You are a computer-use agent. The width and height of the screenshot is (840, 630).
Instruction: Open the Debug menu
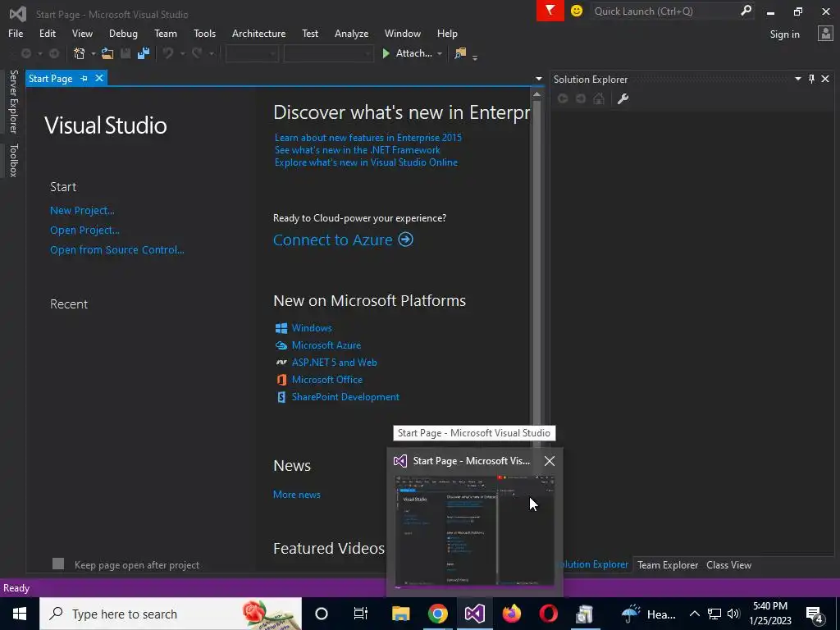(123, 33)
